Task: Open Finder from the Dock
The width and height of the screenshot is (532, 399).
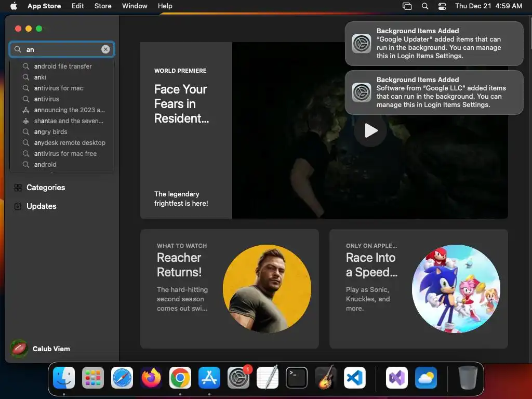Action: (x=64, y=378)
